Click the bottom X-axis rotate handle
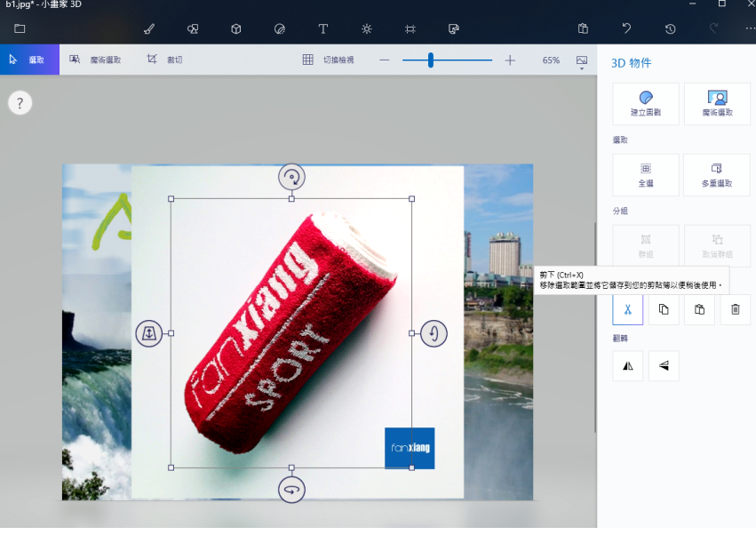 [291, 490]
